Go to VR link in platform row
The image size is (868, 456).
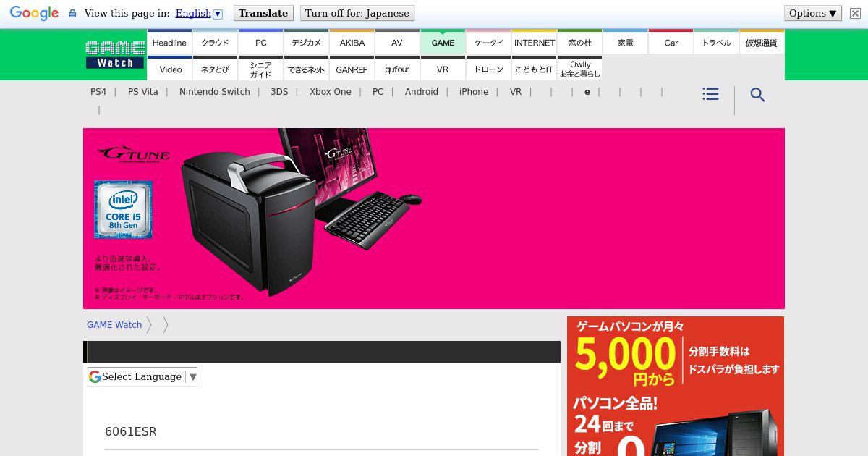click(515, 92)
